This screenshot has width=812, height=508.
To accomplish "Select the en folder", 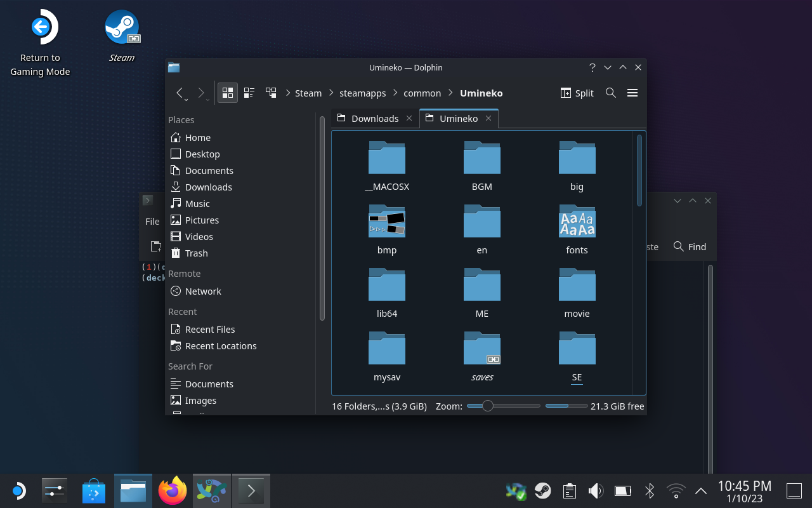I will tap(482, 229).
